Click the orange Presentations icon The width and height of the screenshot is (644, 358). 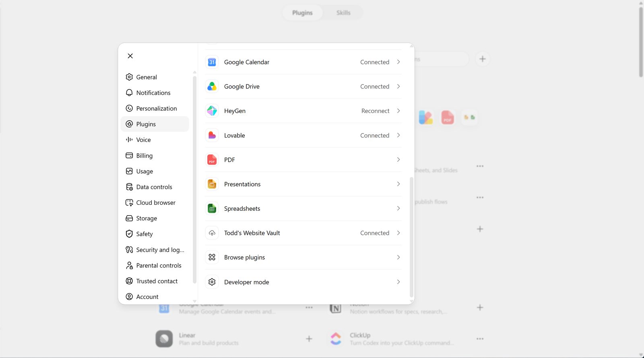point(212,184)
